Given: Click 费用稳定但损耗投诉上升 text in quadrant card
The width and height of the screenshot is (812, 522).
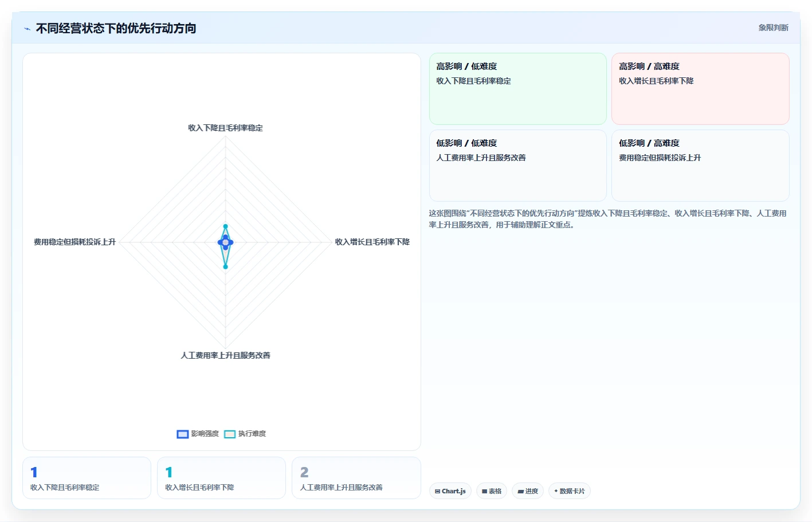Looking at the screenshot, I should tap(660, 158).
